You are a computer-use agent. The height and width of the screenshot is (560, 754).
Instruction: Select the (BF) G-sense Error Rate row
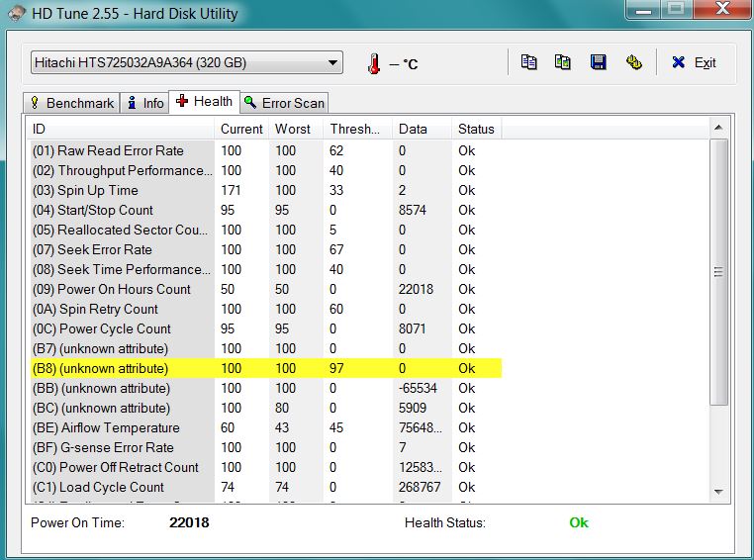pyautogui.click(x=266, y=447)
